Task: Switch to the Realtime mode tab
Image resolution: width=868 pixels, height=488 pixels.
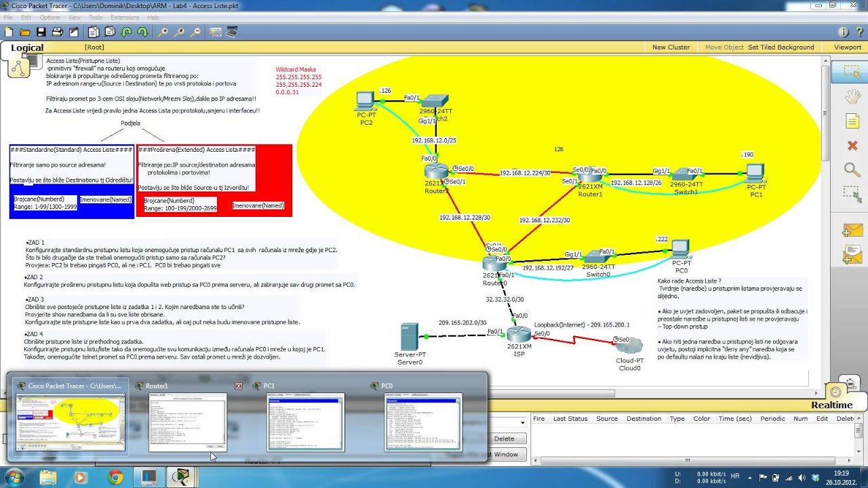Action: [832, 405]
